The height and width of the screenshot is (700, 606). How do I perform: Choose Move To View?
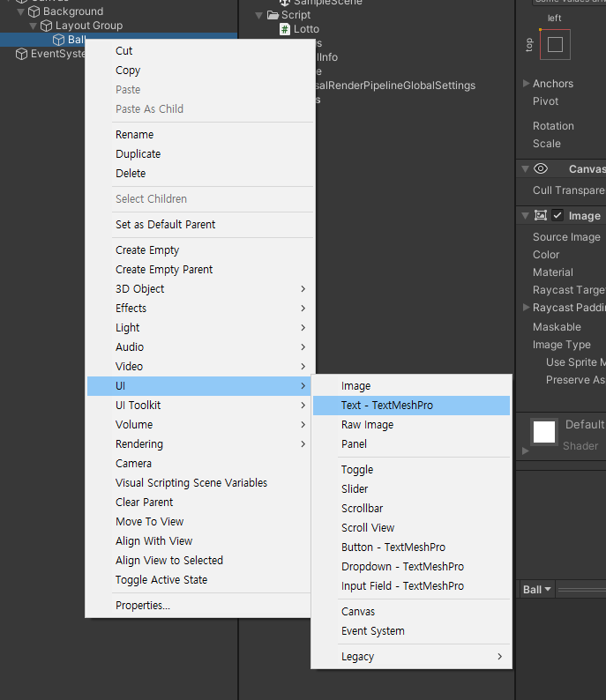click(x=198, y=522)
